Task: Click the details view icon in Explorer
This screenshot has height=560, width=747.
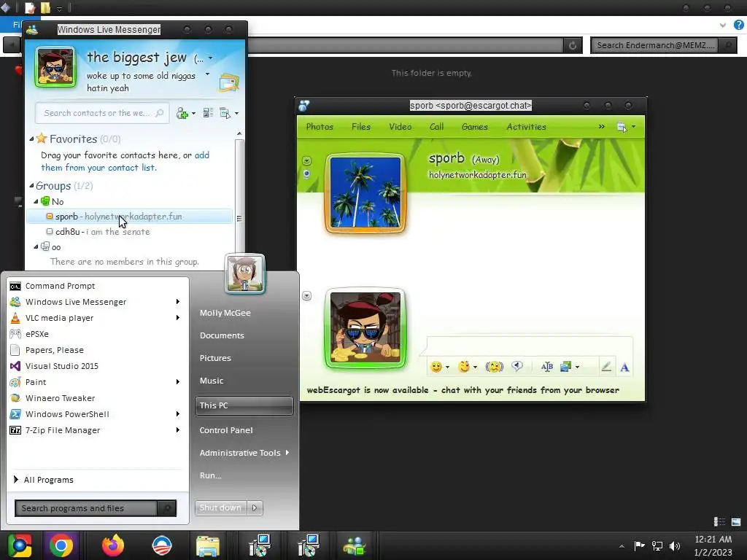Action: click(x=719, y=522)
